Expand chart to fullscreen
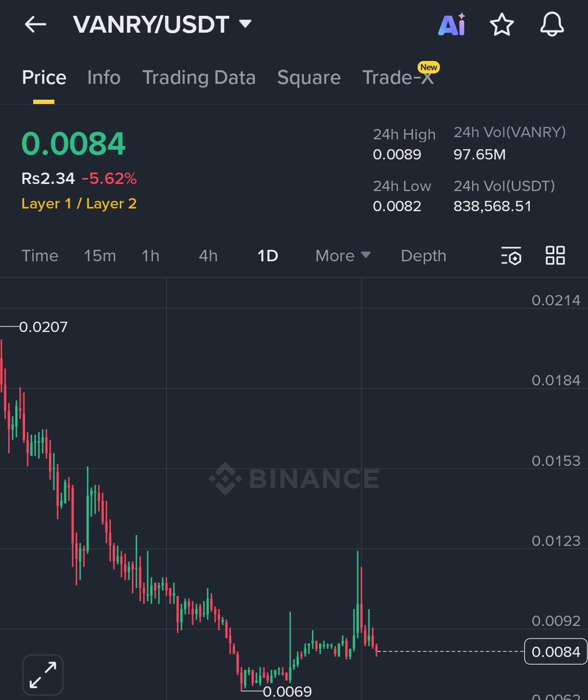588x700 pixels. click(x=43, y=675)
